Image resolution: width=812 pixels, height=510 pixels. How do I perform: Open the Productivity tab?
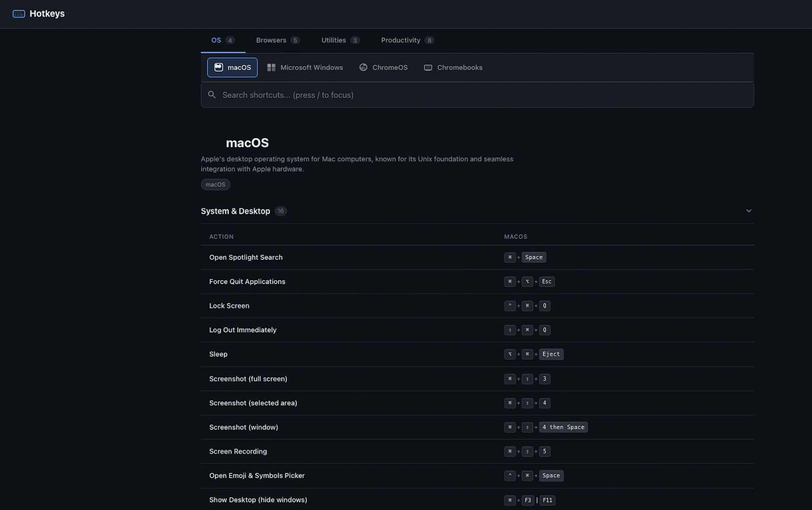coord(407,40)
